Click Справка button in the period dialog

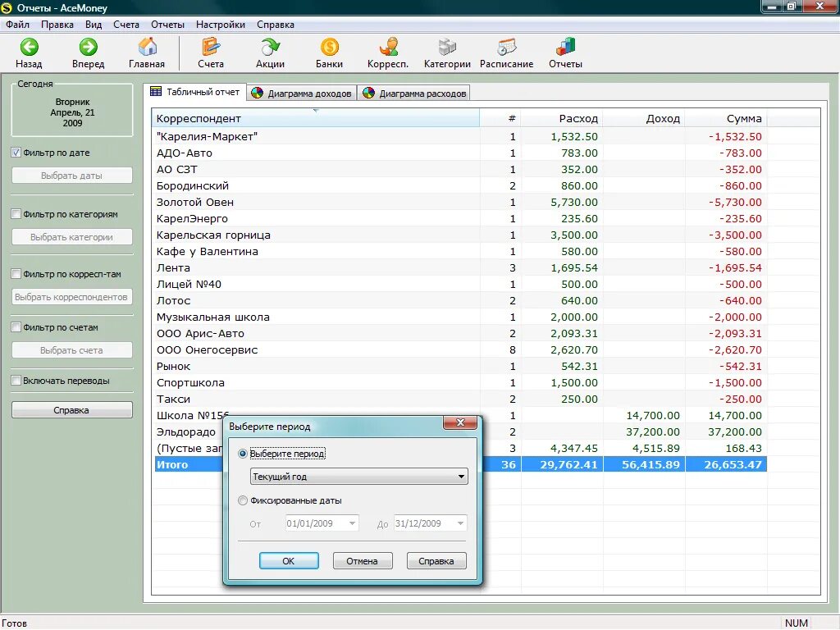(436, 561)
